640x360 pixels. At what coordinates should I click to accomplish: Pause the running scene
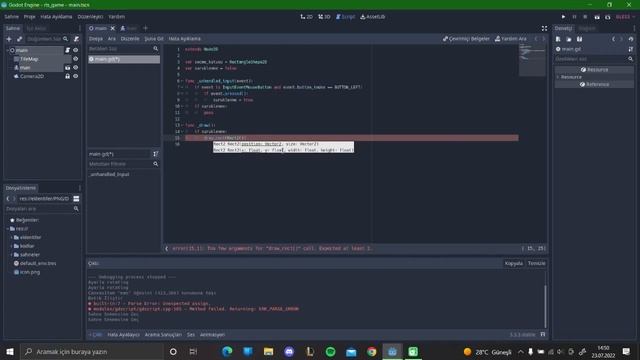tap(574, 17)
